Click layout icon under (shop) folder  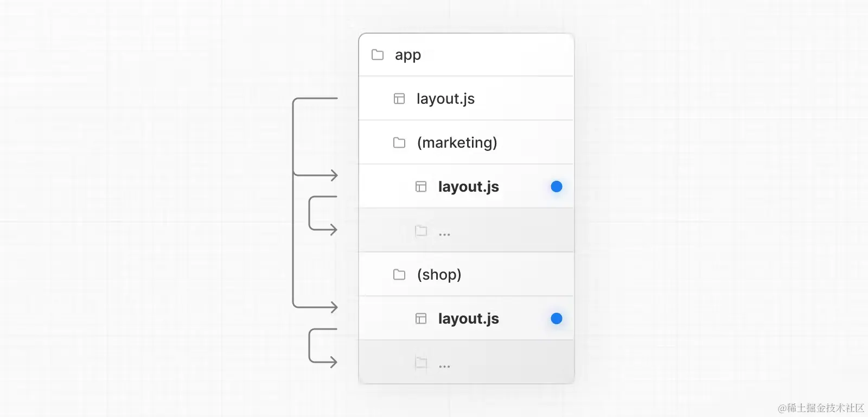coord(421,319)
